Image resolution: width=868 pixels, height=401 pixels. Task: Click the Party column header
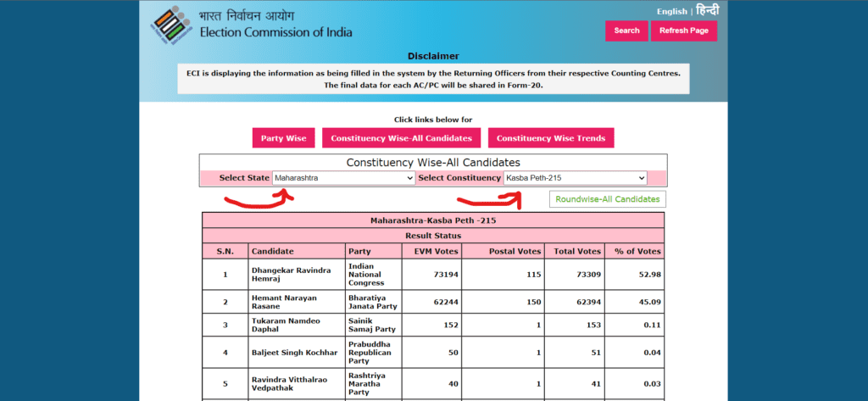(x=374, y=251)
